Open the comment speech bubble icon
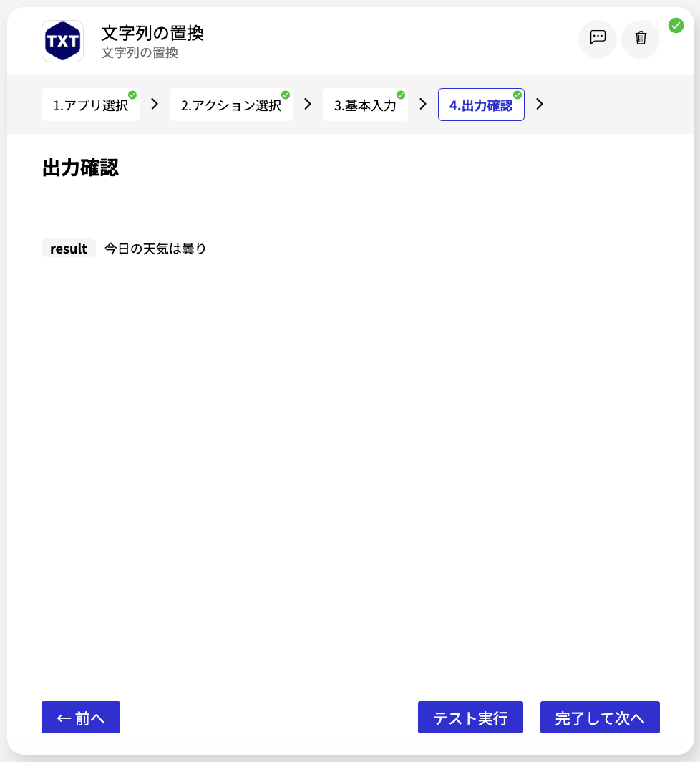The width and height of the screenshot is (700, 762). (598, 39)
